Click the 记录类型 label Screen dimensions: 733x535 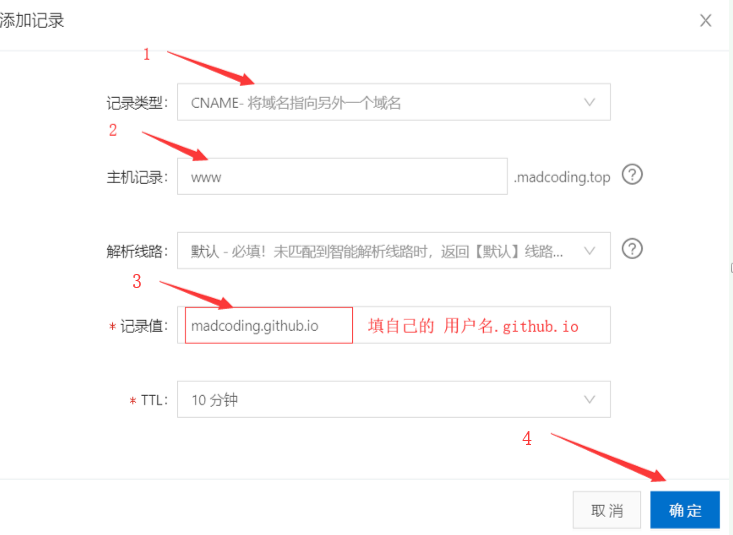pyautogui.click(x=137, y=103)
